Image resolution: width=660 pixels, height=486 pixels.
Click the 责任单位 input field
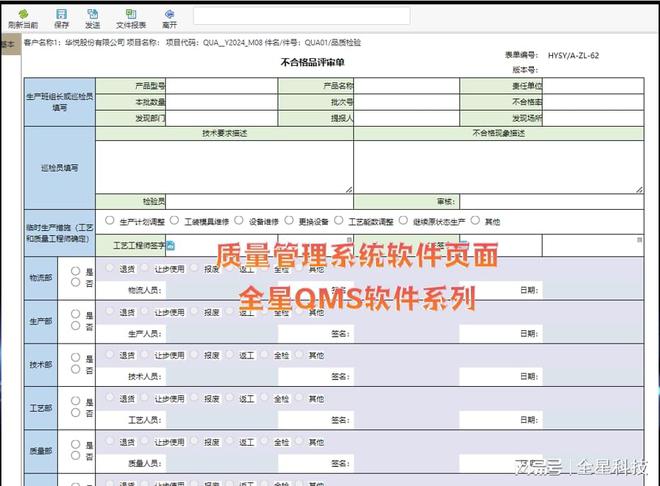coord(593,86)
